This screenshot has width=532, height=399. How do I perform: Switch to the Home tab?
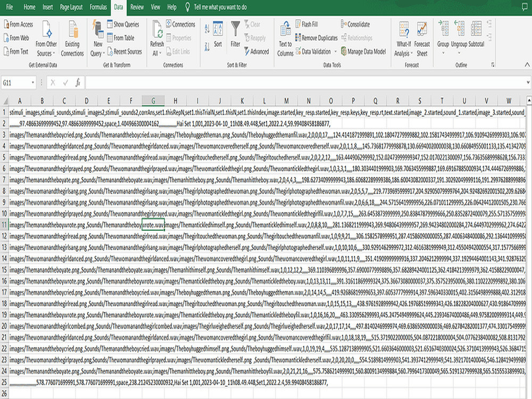coord(29,7)
